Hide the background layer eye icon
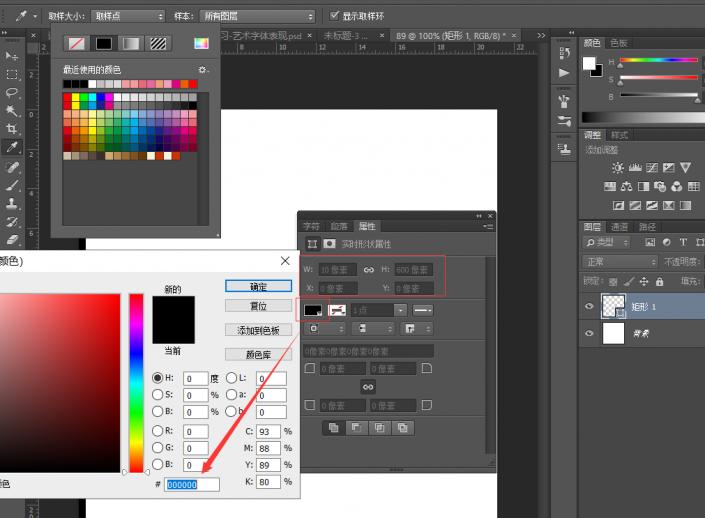 589,333
